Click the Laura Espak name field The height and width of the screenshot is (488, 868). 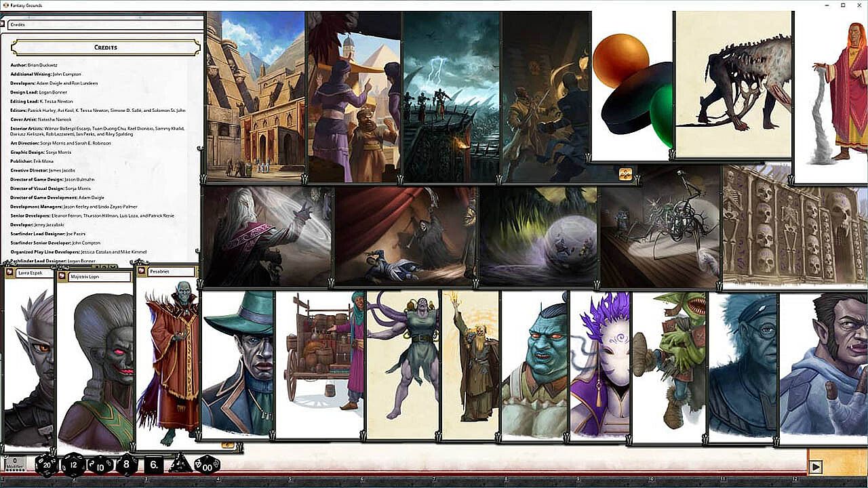click(x=35, y=272)
